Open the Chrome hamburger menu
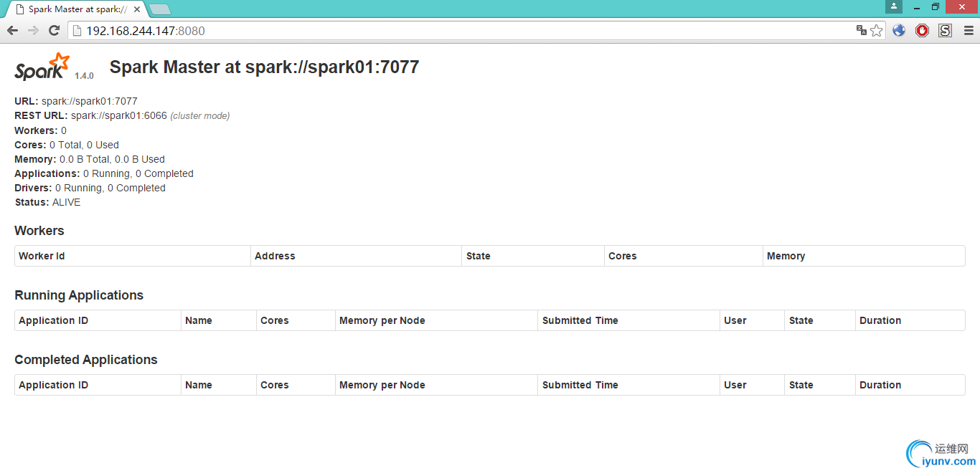Image resolution: width=980 pixels, height=473 pixels. 969,30
